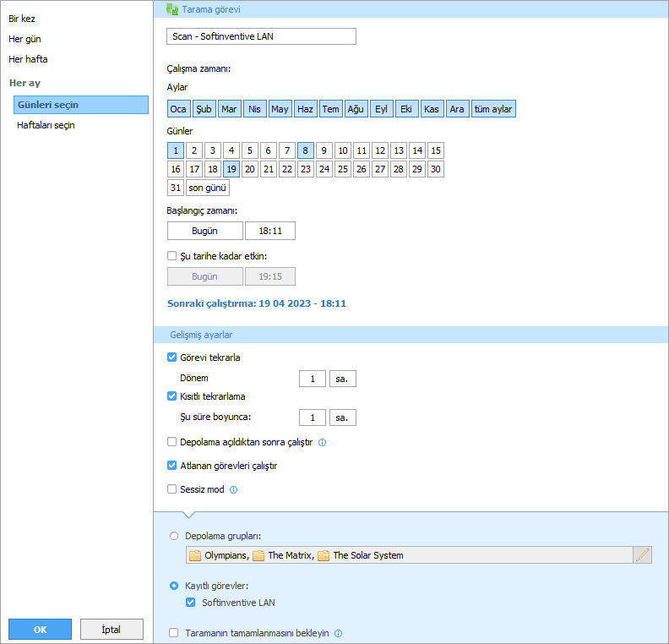Viewport: 669px width, 644px height.
Task: Choose Haftaları seçin in the sidebar
Action: click(x=47, y=125)
